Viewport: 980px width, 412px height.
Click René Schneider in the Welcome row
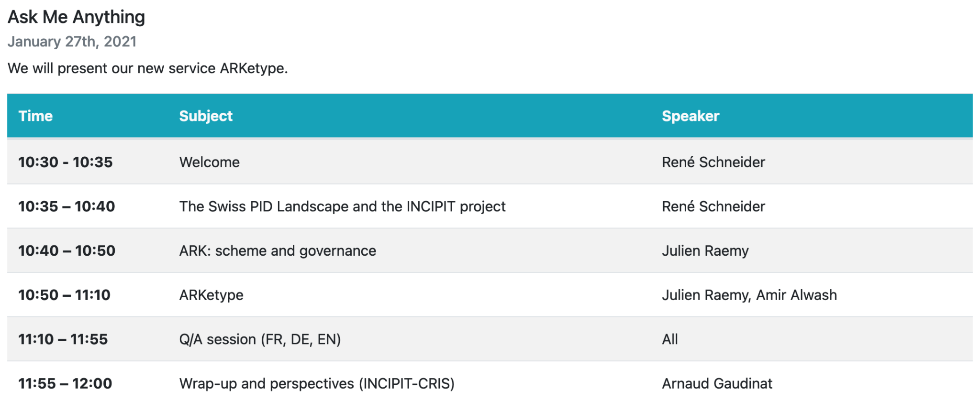(x=713, y=162)
